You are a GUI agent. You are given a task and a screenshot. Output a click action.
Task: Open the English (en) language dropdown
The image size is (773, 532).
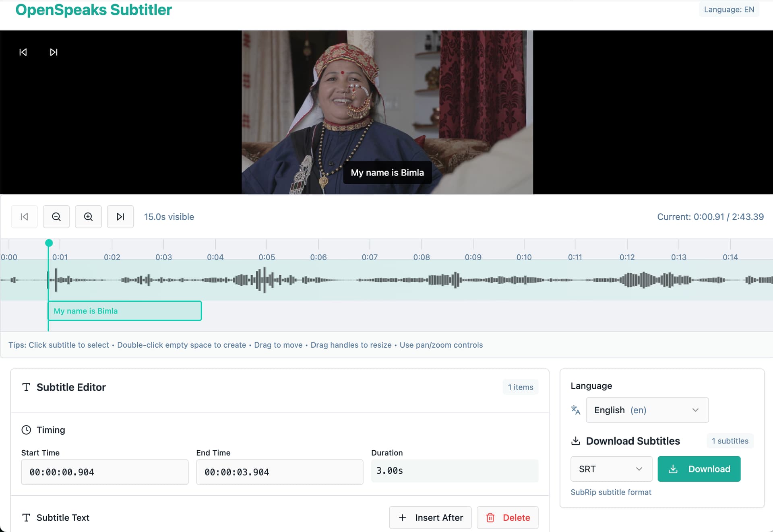pyautogui.click(x=647, y=410)
